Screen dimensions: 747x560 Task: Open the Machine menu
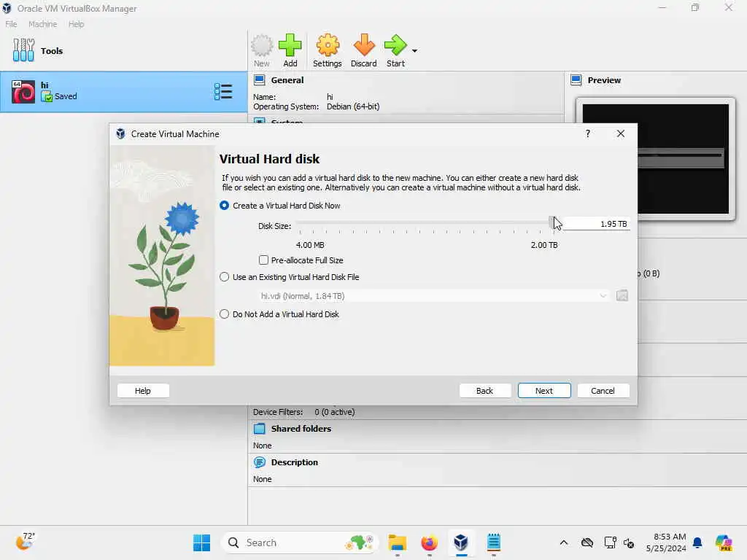click(42, 24)
